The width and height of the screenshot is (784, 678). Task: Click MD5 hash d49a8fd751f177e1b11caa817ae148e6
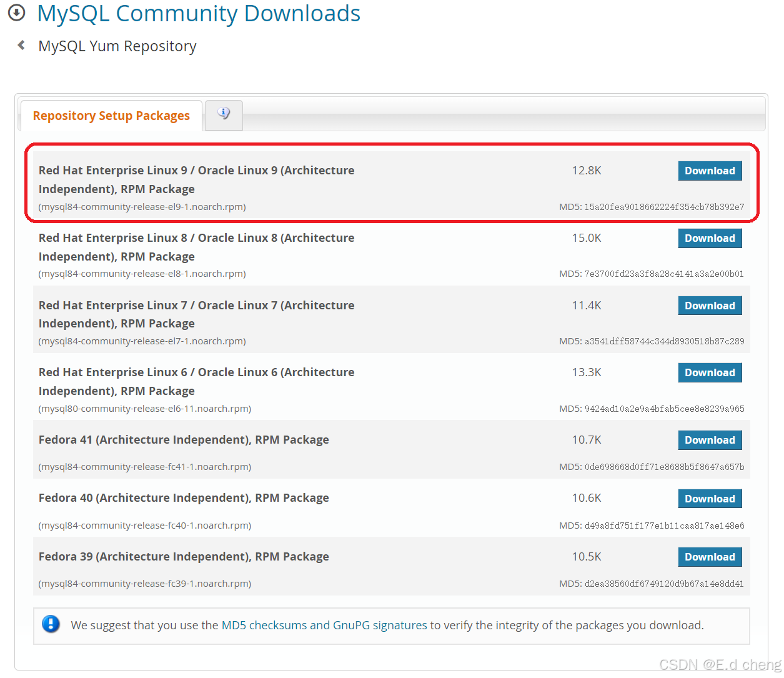[x=664, y=526]
